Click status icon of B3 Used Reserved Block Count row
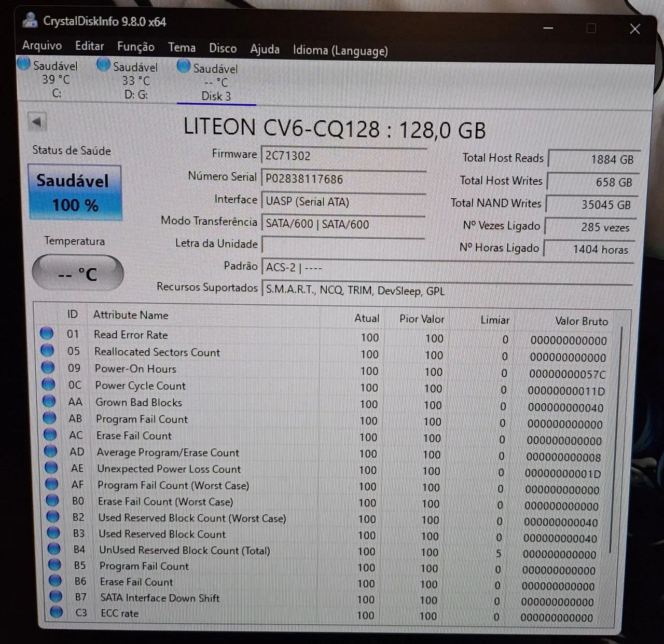The height and width of the screenshot is (644, 664). pyautogui.click(x=53, y=532)
